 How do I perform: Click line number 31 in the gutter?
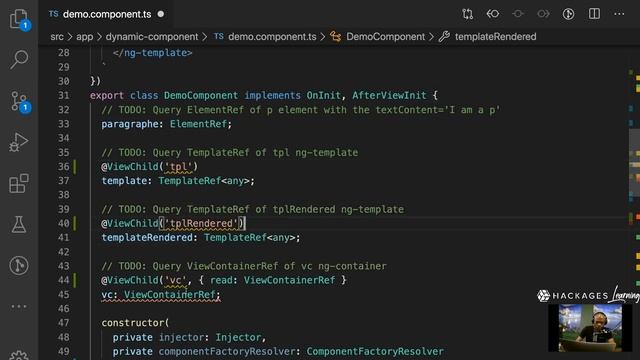pos(64,96)
